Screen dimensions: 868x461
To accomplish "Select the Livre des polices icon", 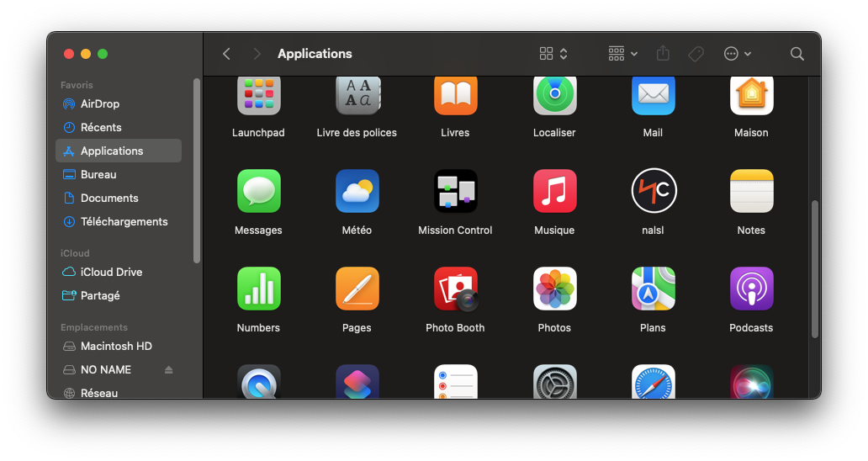I will [x=357, y=96].
